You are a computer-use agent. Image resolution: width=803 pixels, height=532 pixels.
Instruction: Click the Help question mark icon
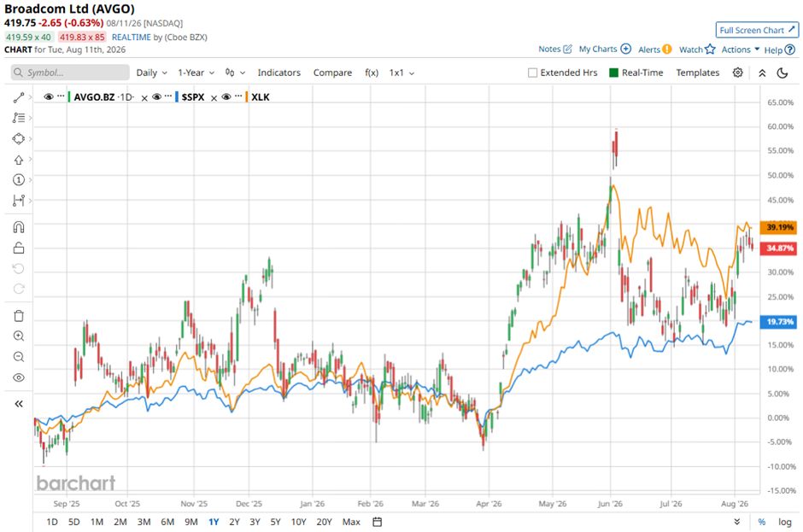tap(790, 50)
